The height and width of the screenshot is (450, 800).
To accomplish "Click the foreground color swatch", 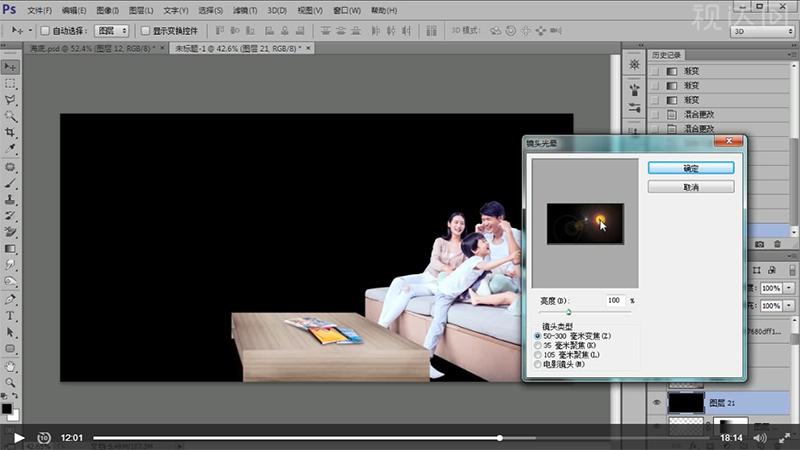I will pos(6,409).
